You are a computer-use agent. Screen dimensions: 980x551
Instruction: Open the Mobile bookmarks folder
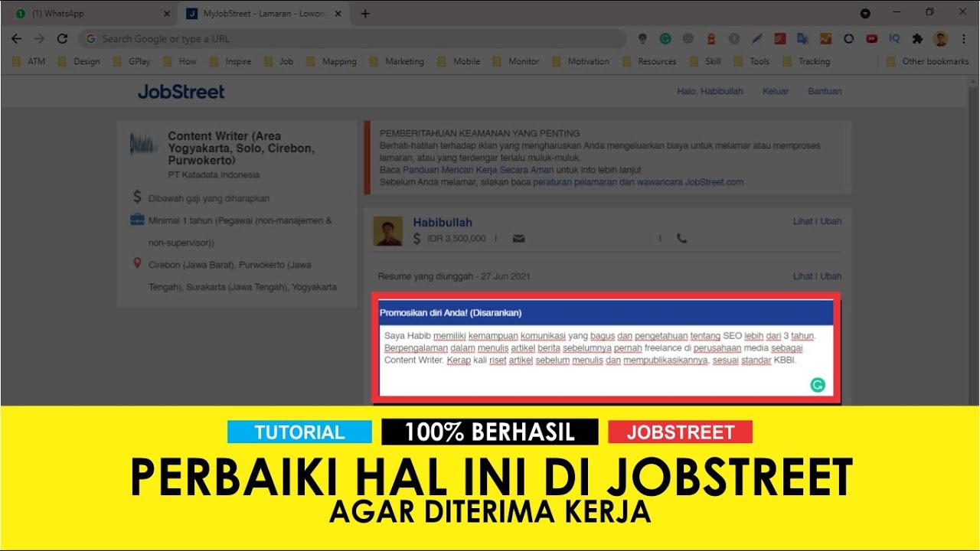click(x=458, y=61)
